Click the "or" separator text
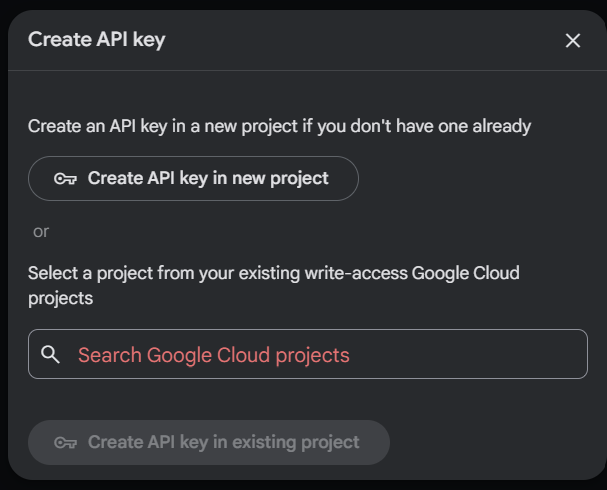The height and width of the screenshot is (490, 607). click(x=41, y=231)
